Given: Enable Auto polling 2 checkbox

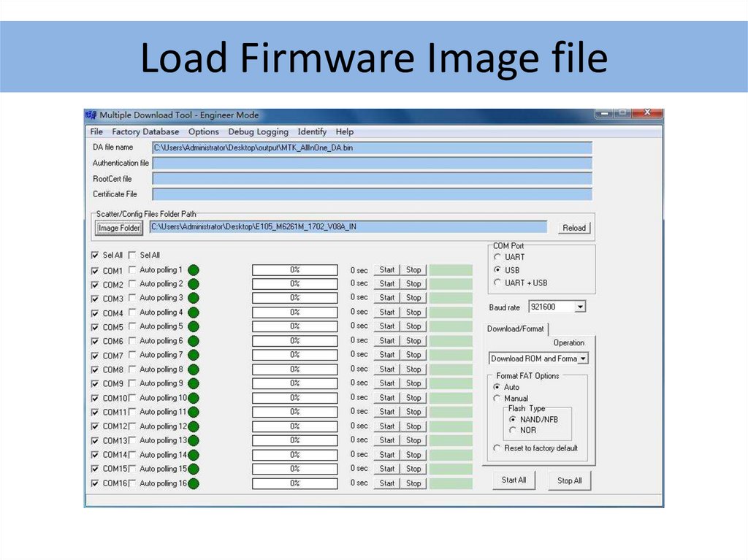Looking at the screenshot, I should pos(132,284).
